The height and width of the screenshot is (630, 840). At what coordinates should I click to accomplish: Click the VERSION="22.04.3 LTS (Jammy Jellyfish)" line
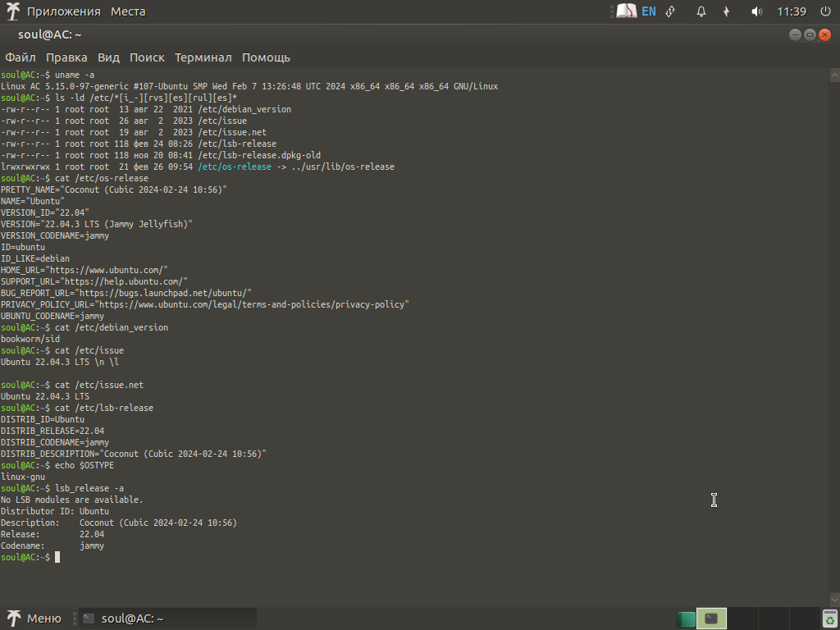pos(97,224)
